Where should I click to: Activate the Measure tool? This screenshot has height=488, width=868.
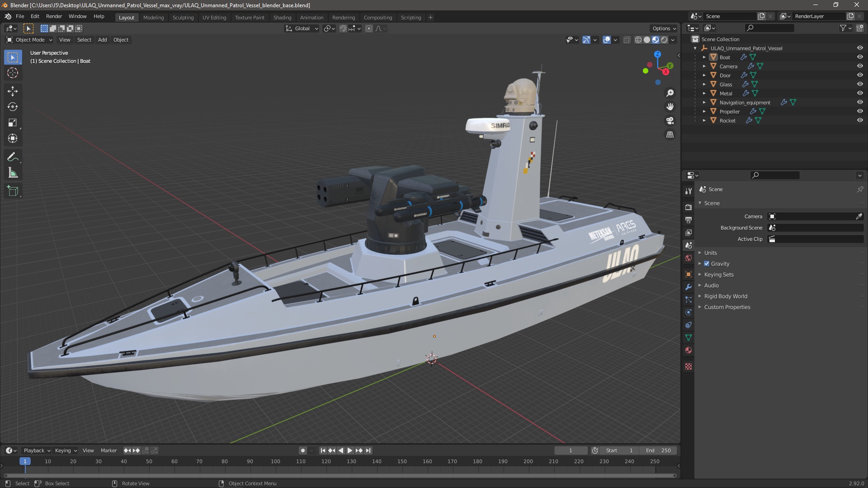point(13,173)
